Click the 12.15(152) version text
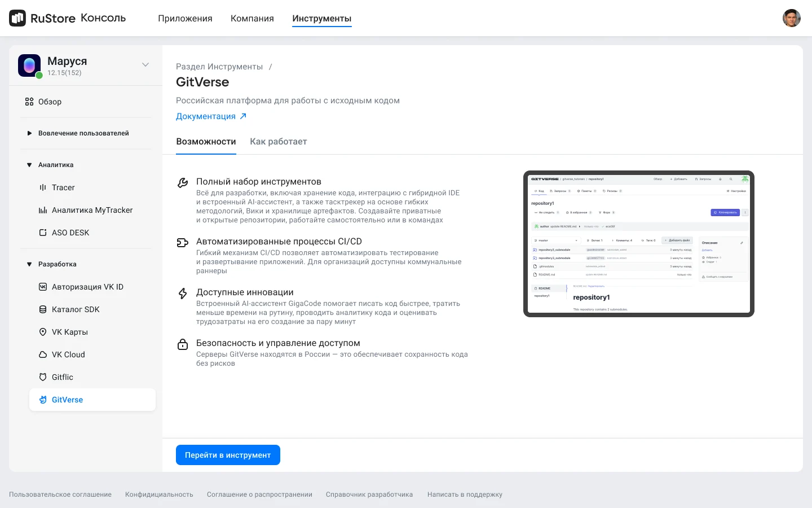The image size is (812, 508). tap(64, 73)
